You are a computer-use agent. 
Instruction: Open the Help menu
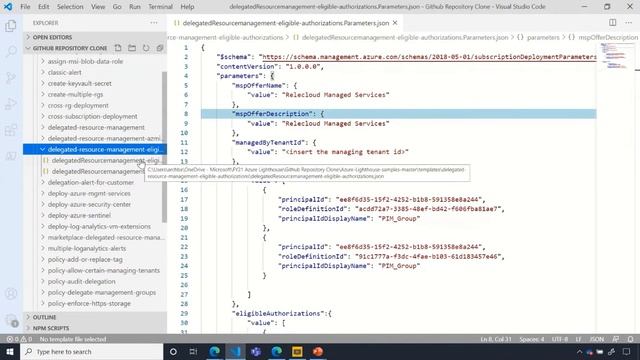(x=187, y=7)
